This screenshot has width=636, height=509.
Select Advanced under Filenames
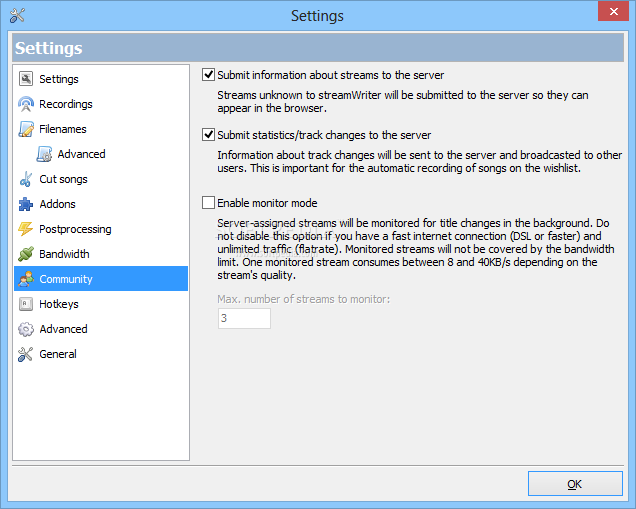(x=82, y=154)
